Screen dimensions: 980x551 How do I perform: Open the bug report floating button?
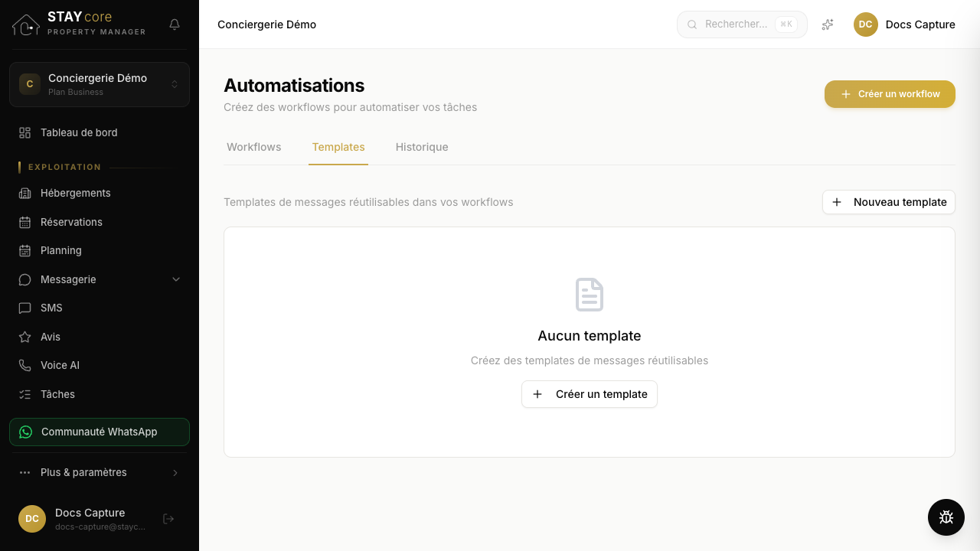tap(946, 517)
